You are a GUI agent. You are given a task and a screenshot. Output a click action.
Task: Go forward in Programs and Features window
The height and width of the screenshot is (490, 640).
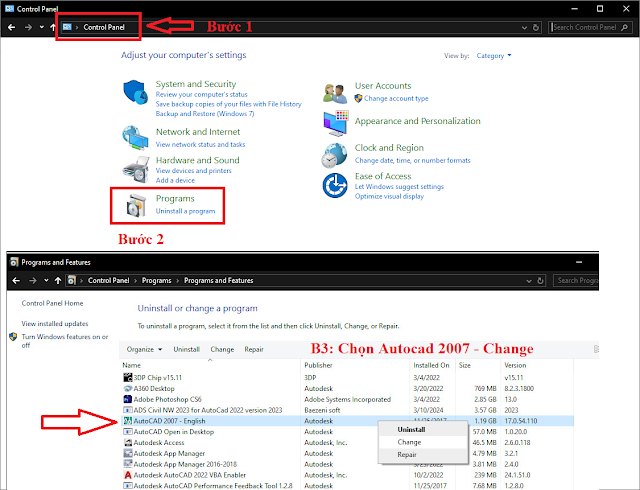[x=33, y=281]
